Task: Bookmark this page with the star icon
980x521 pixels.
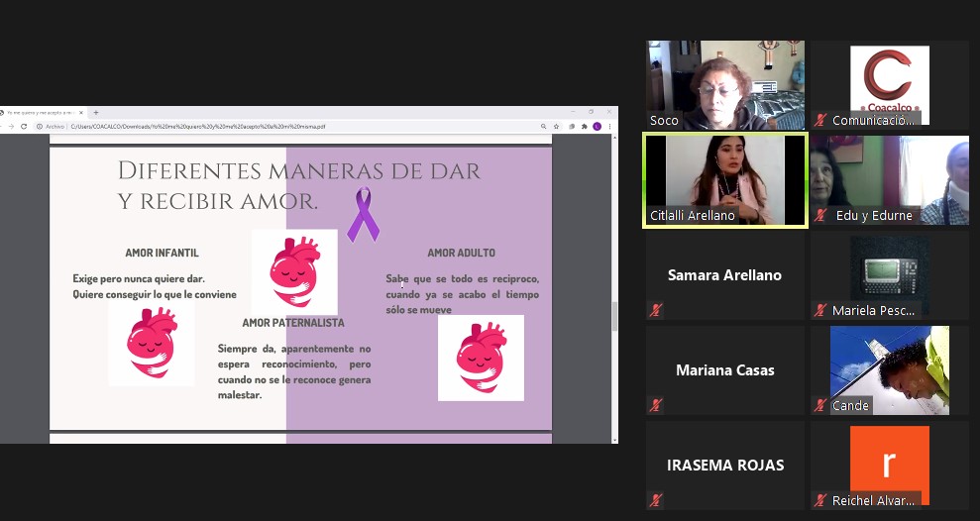Action: tap(557, 127)
